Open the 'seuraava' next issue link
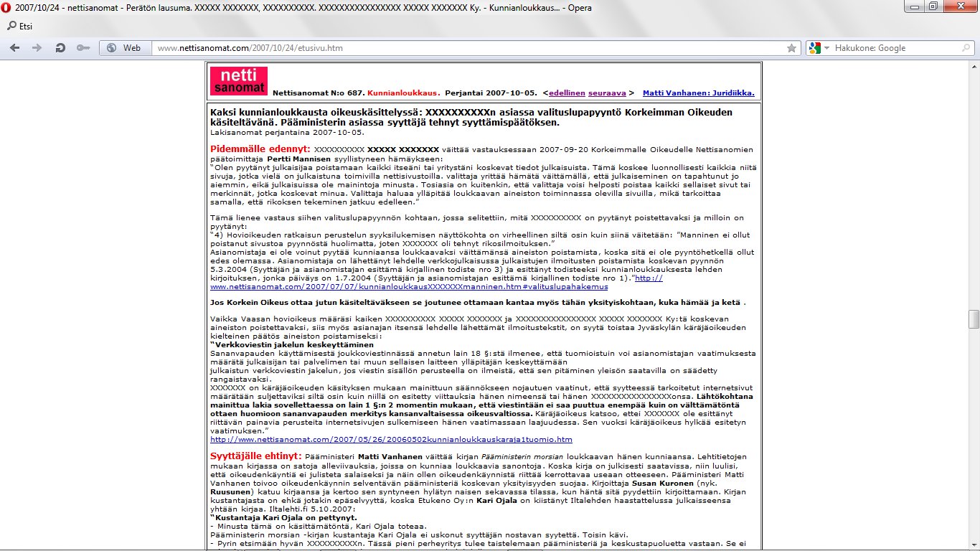Image resolution: width=980 pixels, height=551 pixels. click(607, 93)
